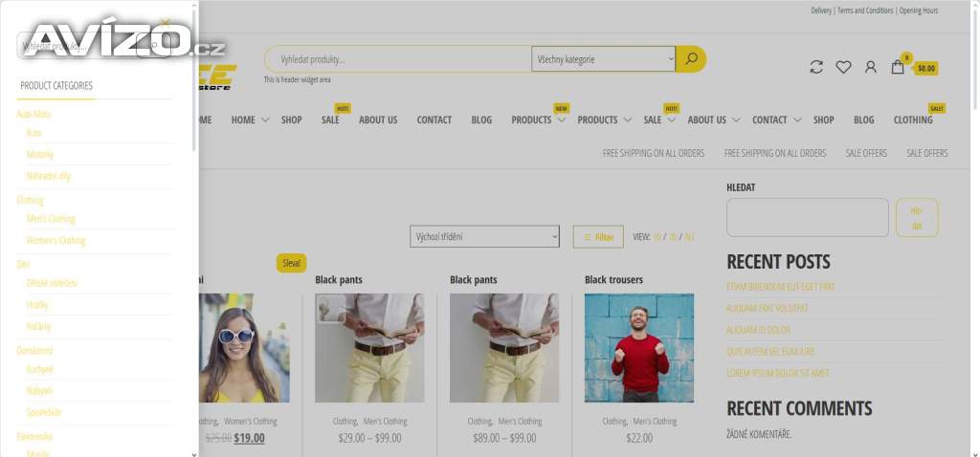Image resolution: width=980 pixels, height=457 pixels.
Task: Expand the chevron next to ABOUT US menu
Action: 736,120
